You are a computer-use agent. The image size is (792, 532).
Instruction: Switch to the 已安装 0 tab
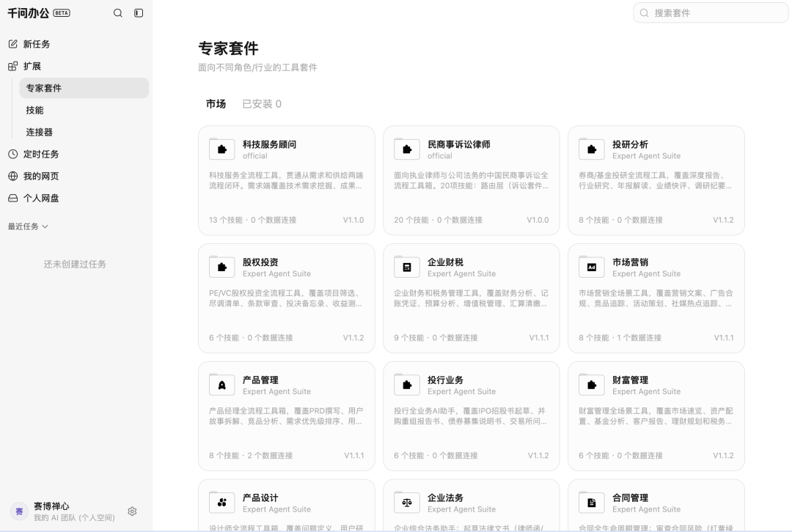click(262, 104)
